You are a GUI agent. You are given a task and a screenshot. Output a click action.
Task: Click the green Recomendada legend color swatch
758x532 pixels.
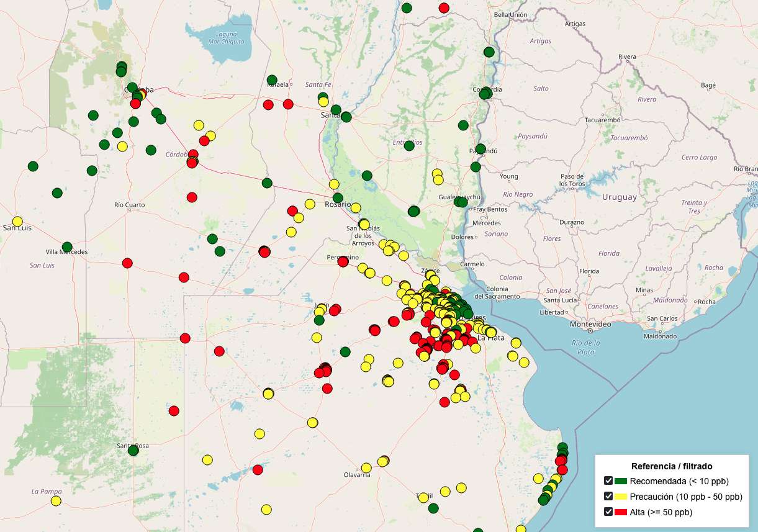click(621, 481)
